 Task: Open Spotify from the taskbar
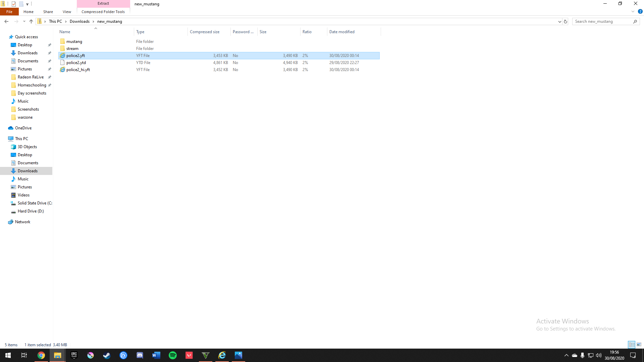coord(173,355)
